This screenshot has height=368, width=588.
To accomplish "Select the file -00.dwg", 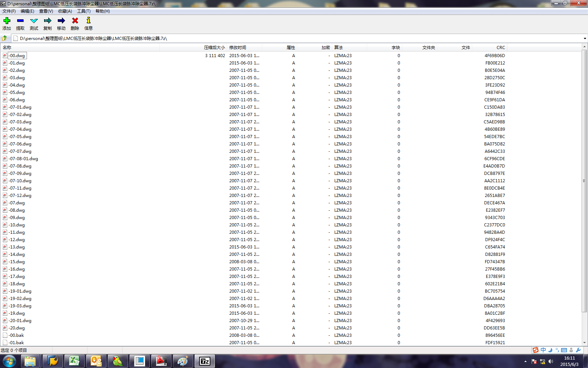I will (17, 56).
